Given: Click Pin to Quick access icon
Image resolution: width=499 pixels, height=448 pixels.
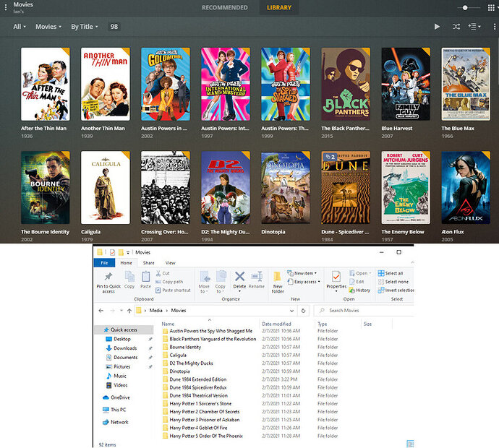Looking at the screenshot, I should point(108,277).
